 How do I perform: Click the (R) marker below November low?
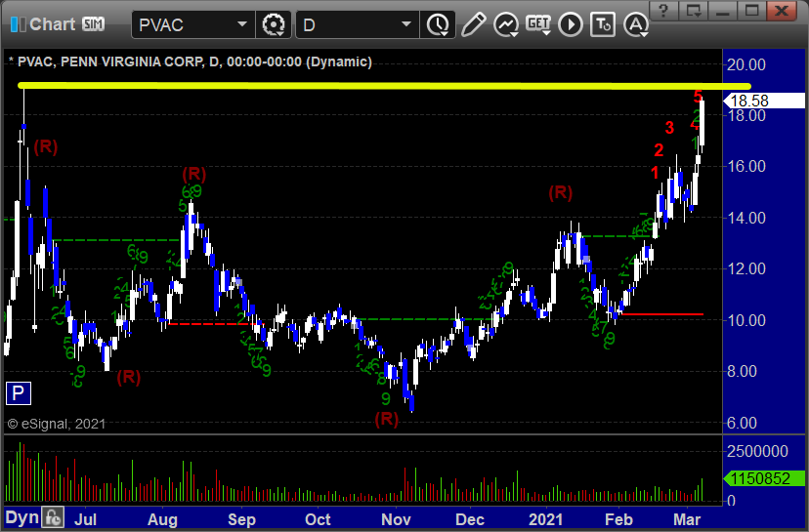[x=387, y=419]
